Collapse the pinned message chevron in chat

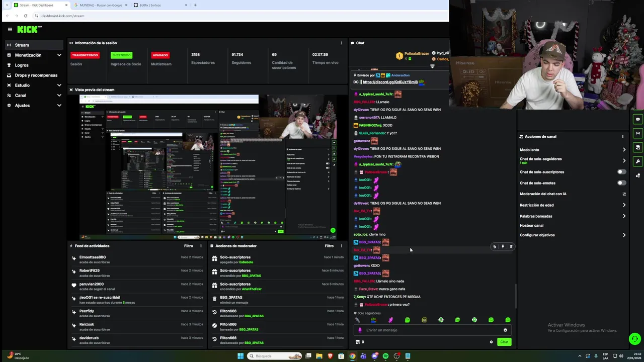coord(432,66)
